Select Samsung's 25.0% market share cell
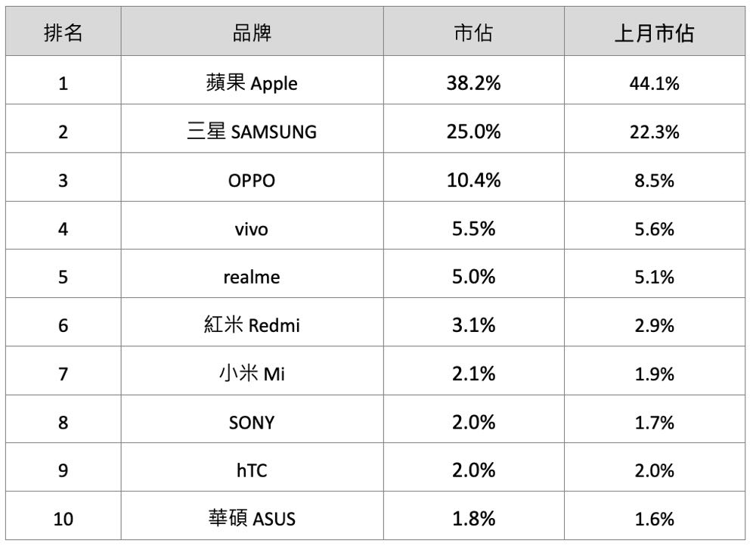 pos(473,131)
